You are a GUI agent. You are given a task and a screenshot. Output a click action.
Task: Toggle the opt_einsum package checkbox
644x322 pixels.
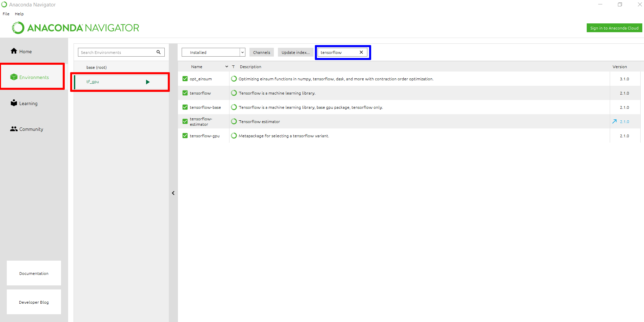(185, 79)
